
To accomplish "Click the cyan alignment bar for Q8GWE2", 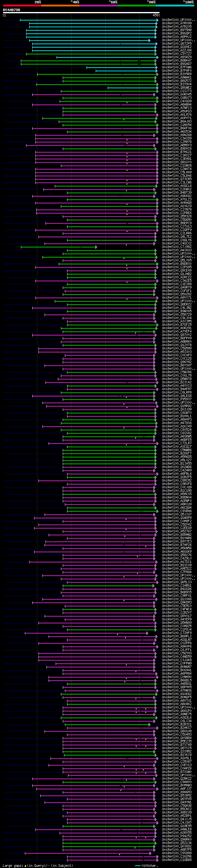I will (x=133, y=88).
